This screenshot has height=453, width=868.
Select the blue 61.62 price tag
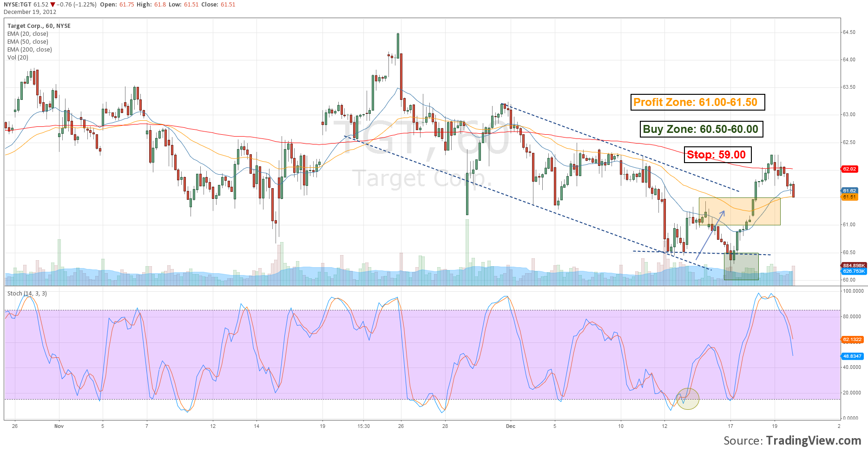[x=849, y=190]
